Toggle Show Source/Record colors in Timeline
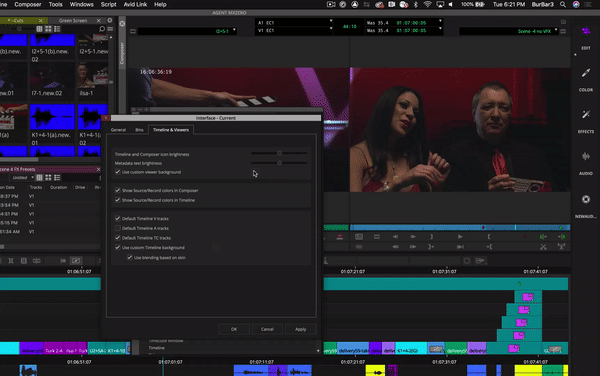This screenshot has width=600, height=376. [x=117, y=200]
